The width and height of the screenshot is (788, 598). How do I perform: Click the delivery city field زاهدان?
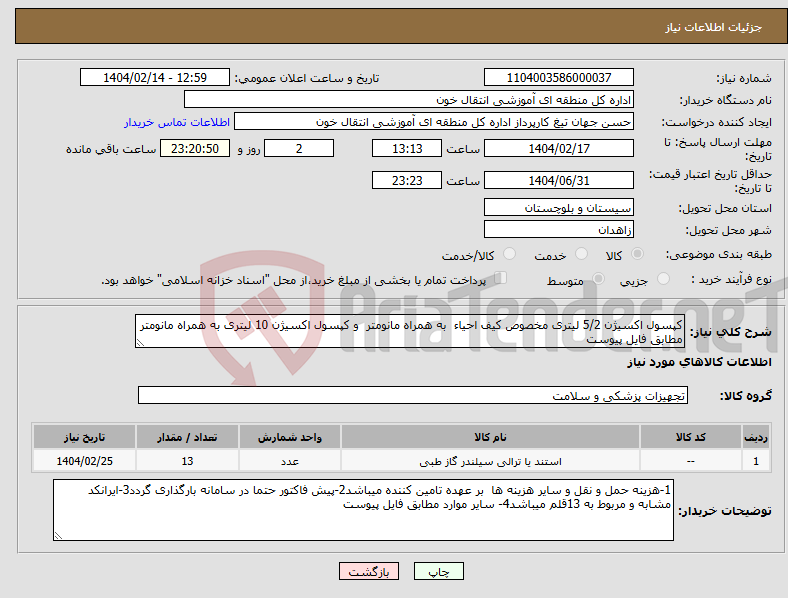pos(558,229)
